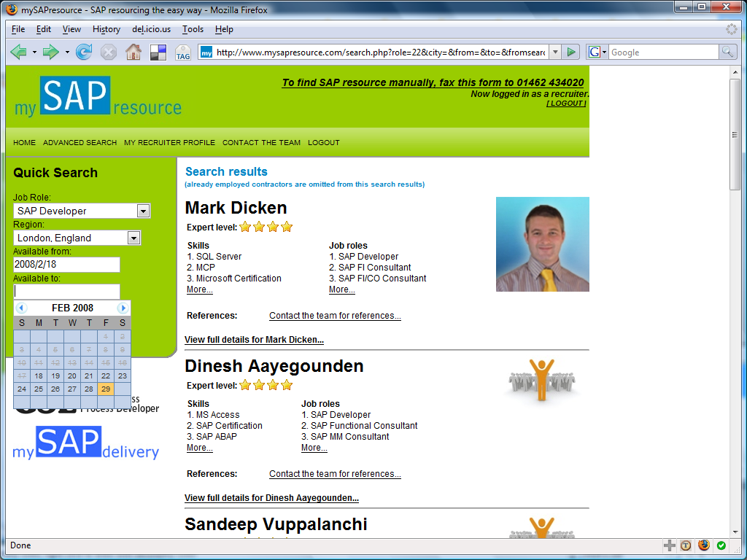The width and height of the screenshot is (747, 560).
Task: Click the page's vertical scrollbar thumb
Action: tap(735, 135)
